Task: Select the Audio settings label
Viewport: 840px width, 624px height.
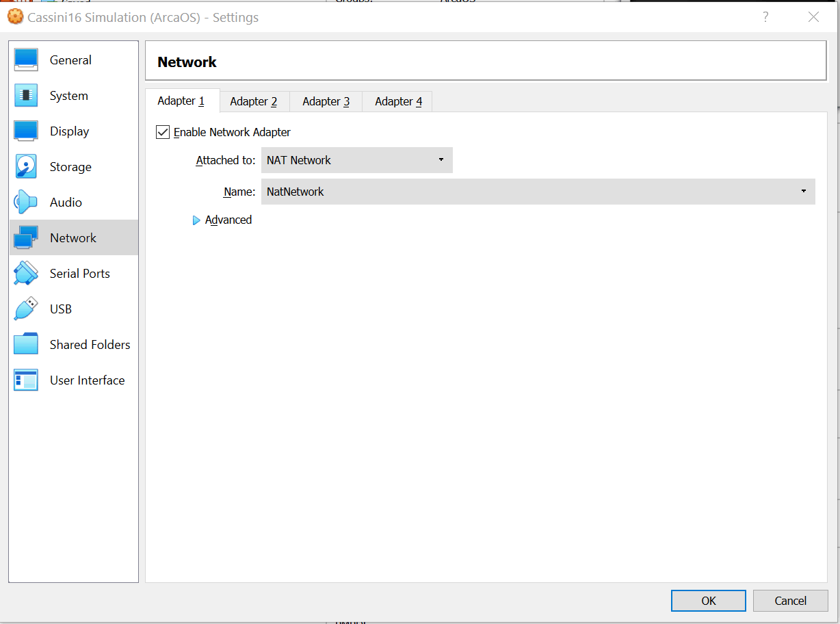Action: pos(66,203)
